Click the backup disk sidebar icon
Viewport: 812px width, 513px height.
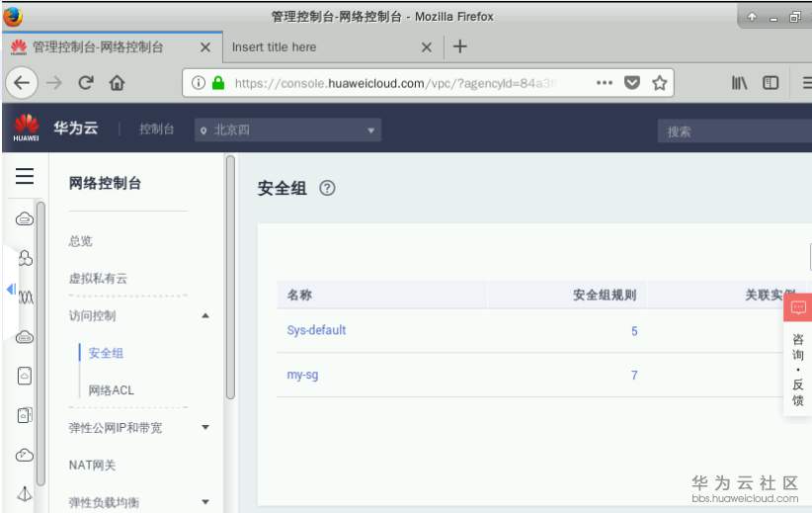point(25,415)
